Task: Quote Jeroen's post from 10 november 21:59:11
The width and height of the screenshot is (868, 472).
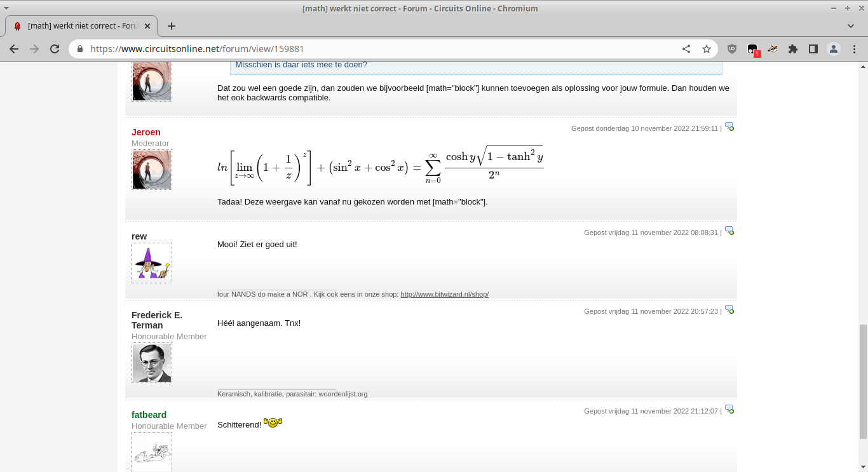Action: pyautogui.click(x=729, y=126)
